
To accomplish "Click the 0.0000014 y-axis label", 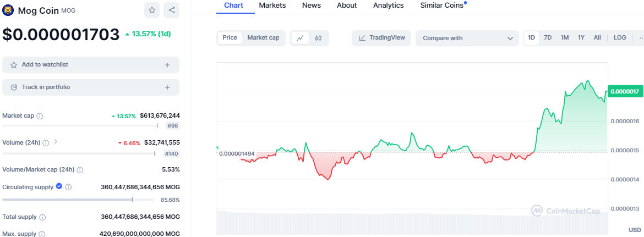I will pos(624,180).
